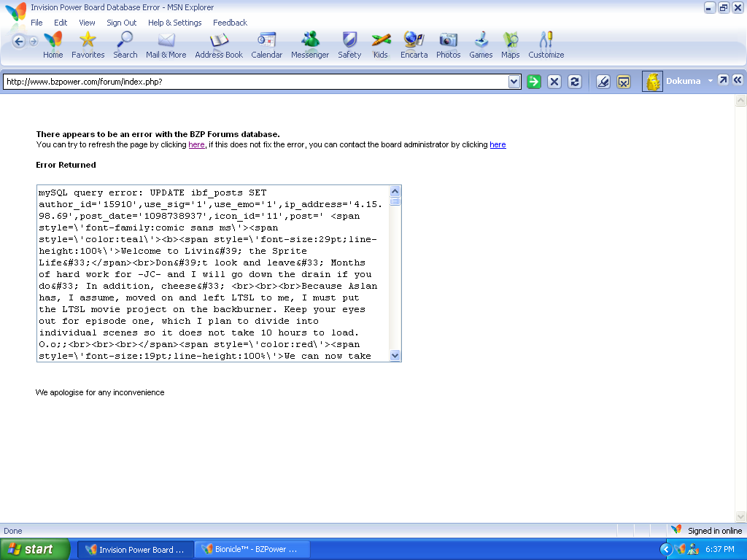Click MSN butterfly tray icon
The width and height of the screenshot is (747, 560).
pos(681,550)
